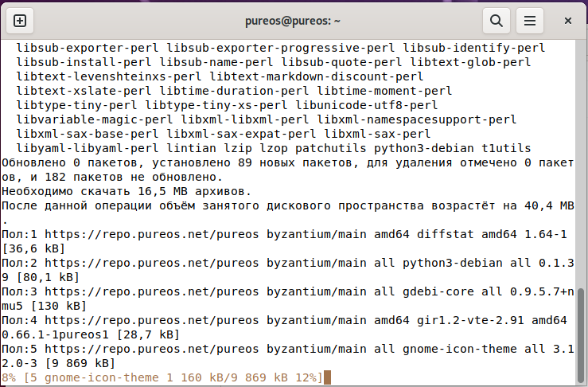588x387 pixels.
Task: Click the diffstat word on the Пол:1 line
Action: pos(445,234)
